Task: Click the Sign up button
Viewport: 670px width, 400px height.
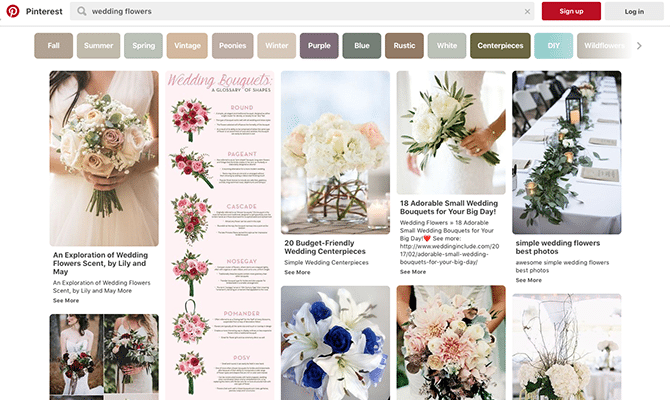Action: (x=571, y=11)
